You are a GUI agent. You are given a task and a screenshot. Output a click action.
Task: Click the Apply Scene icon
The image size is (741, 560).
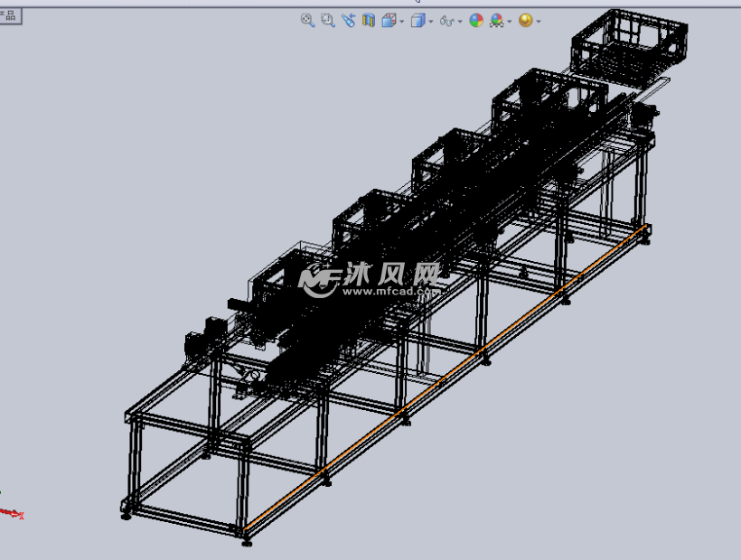point(497,20)
